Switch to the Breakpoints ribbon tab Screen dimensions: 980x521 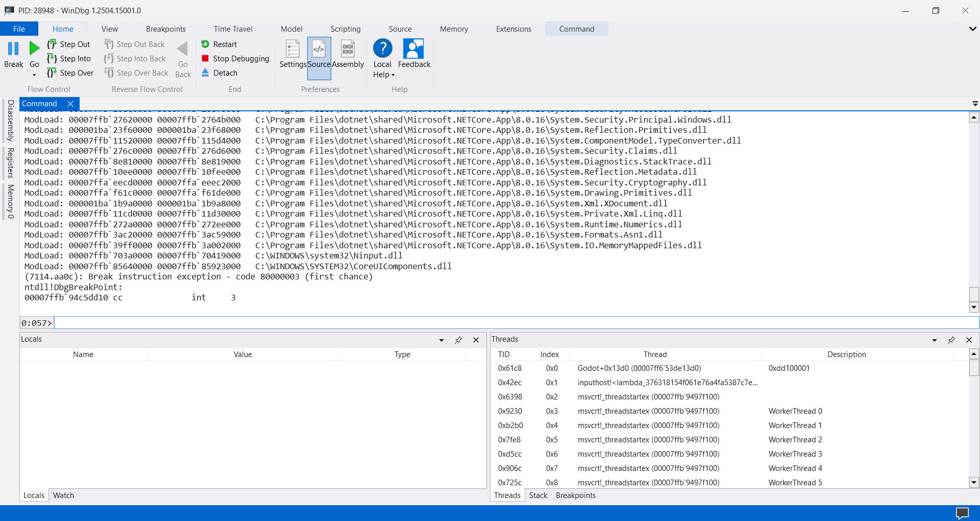(x=166, y=29)
